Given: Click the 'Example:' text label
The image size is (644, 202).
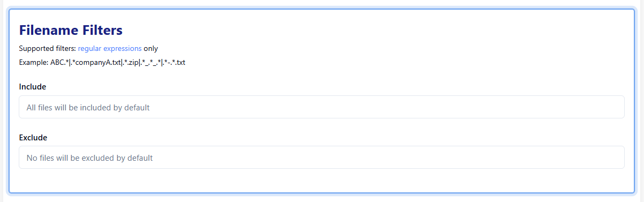Looking at the screenshot, I should pyautogui.click(x=33, y=62).
